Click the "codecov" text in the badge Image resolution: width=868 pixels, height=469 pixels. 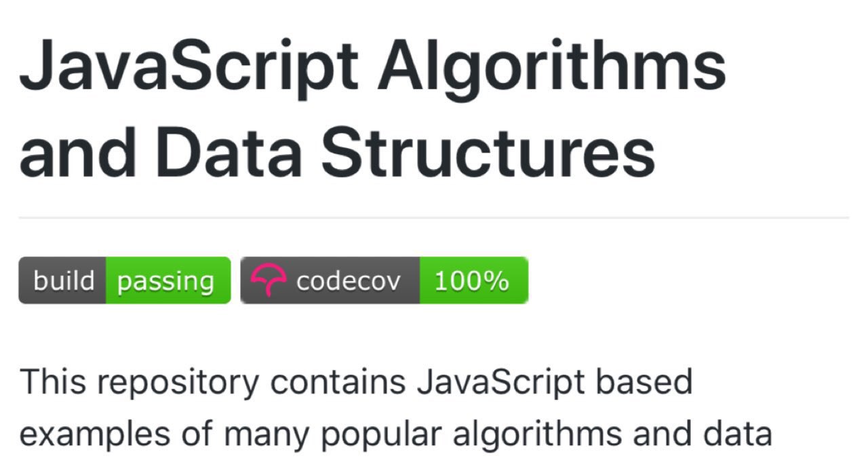[348, 281]
